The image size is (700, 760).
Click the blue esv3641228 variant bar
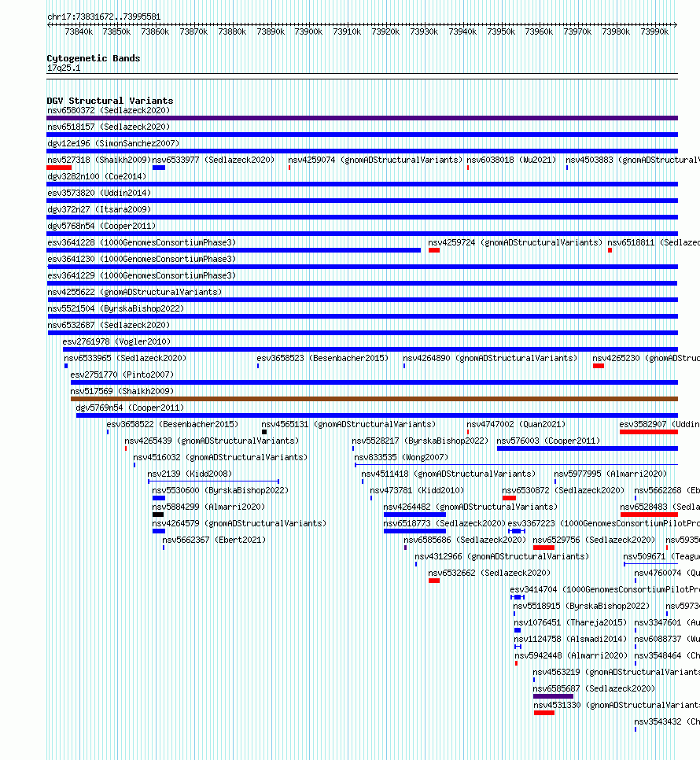point(234,250)
